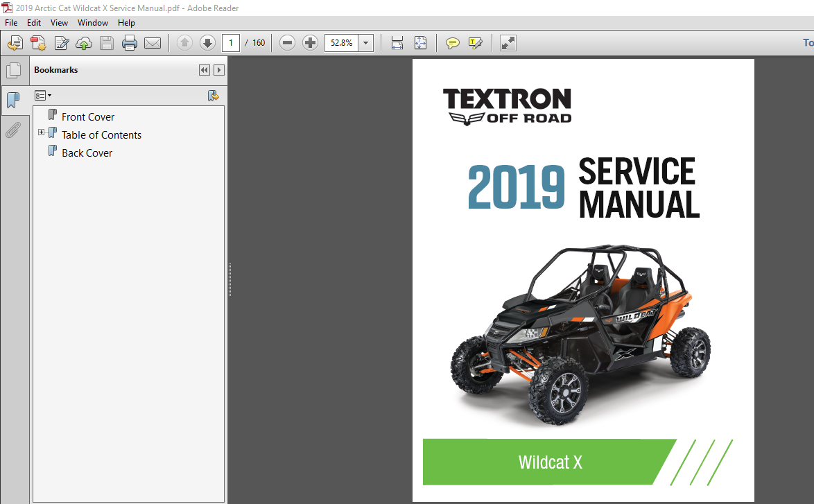
Task: Click the Front Cover bookmark icon
Action: [53, 114]
